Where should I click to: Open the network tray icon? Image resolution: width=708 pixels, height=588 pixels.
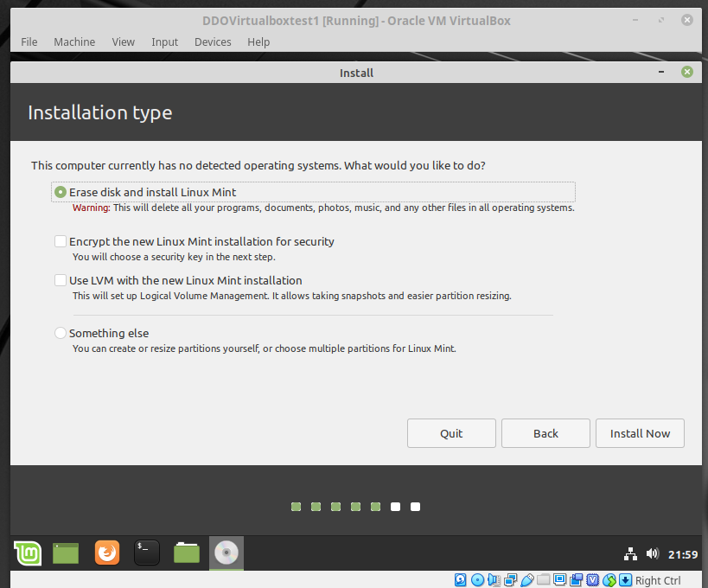(x=630, y=553)
